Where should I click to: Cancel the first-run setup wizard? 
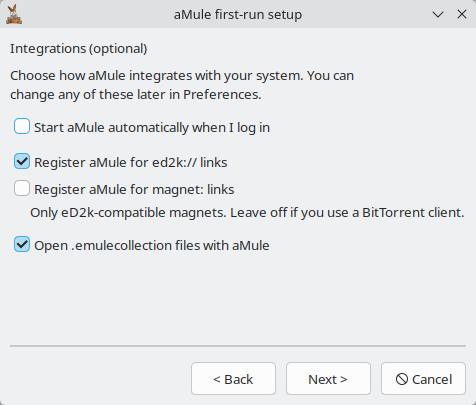423,379
